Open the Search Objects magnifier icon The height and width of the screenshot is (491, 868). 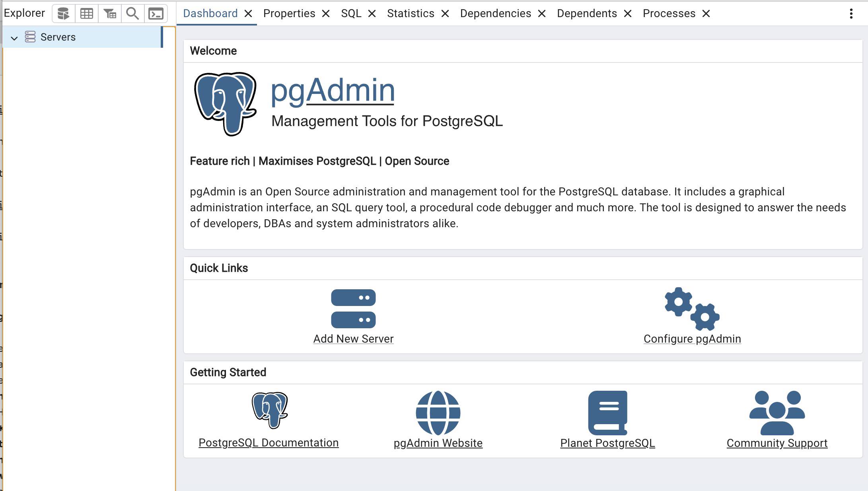pos(133,13)
